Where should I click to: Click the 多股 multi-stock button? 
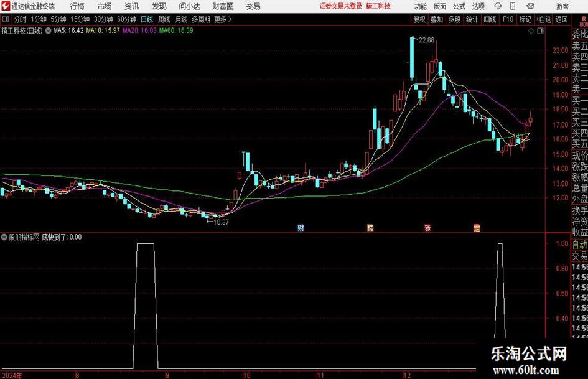click(x=454, y=19)
